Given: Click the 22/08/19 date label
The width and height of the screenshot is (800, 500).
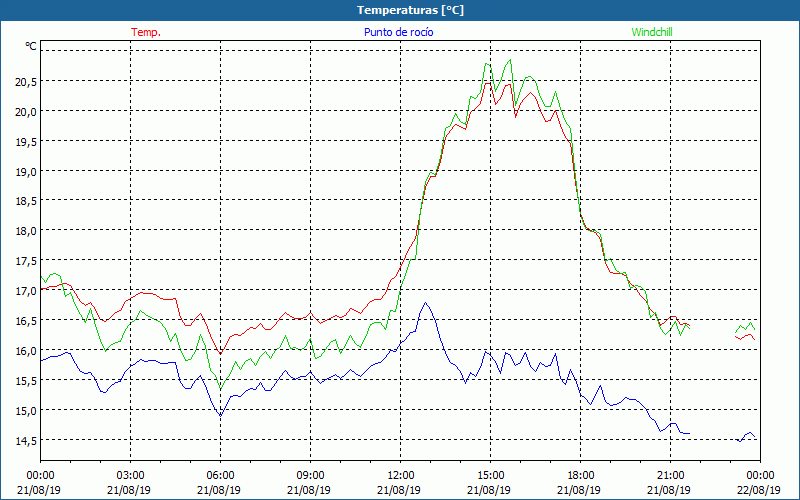Looking at the screenshot, I should click(759, 490).
